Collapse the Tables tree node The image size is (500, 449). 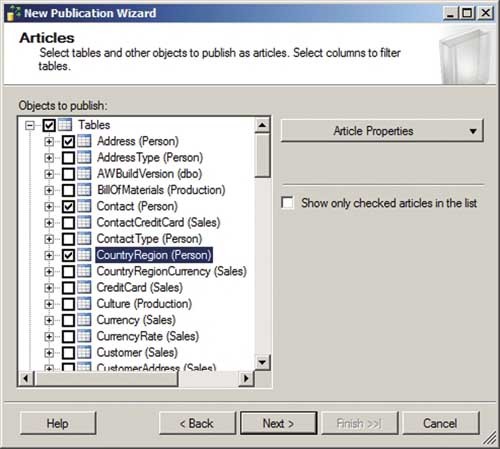(30, 126)
